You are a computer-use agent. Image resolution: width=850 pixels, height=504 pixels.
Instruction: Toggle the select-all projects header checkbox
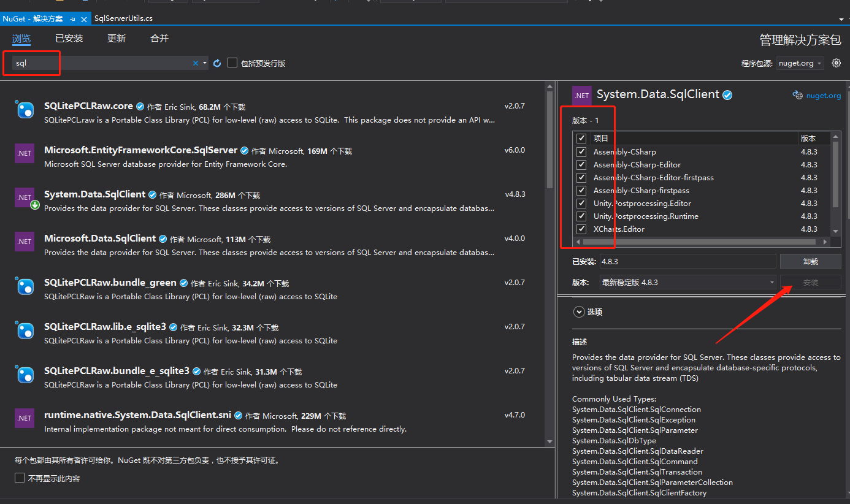[581, 139]
